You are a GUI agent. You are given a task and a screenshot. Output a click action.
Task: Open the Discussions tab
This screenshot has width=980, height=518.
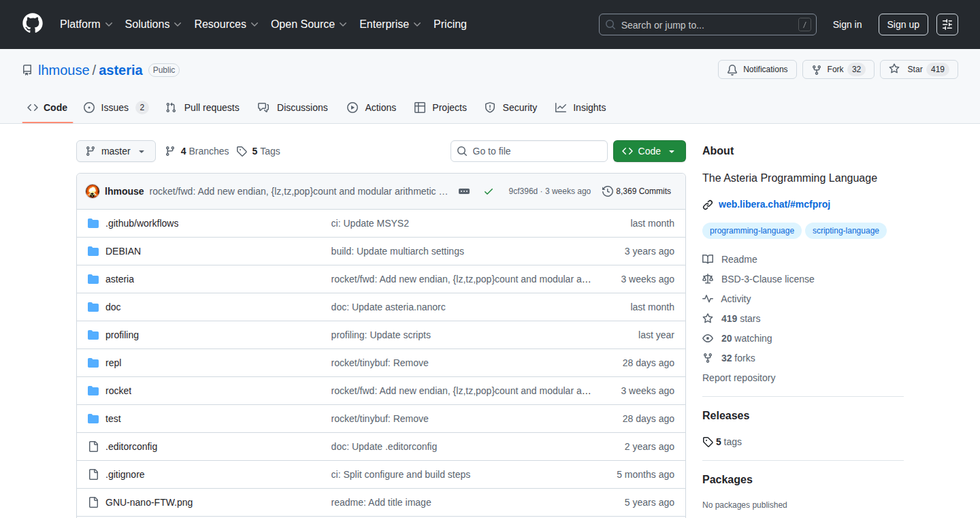click(293, 108)
